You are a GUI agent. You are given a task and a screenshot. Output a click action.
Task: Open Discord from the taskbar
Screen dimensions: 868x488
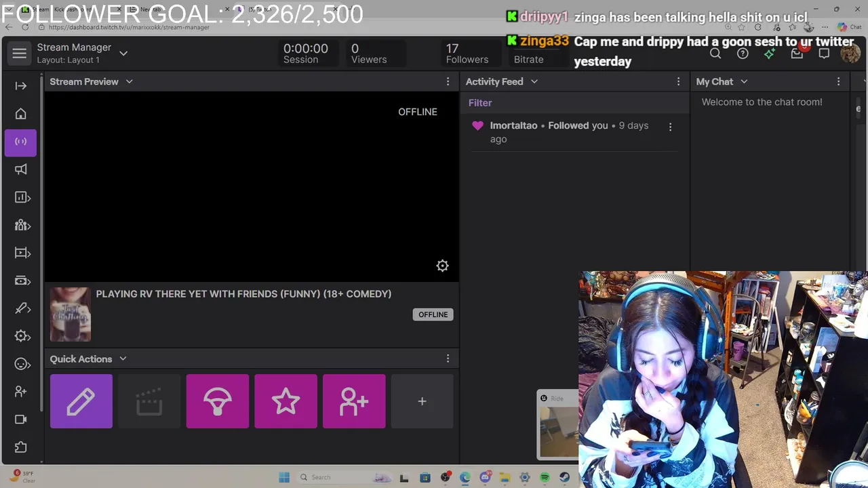click(x=485, y=477)
